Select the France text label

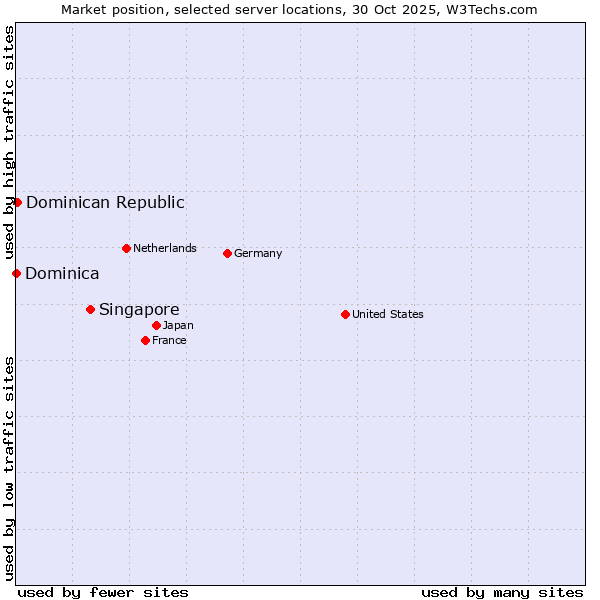point(169,340)
